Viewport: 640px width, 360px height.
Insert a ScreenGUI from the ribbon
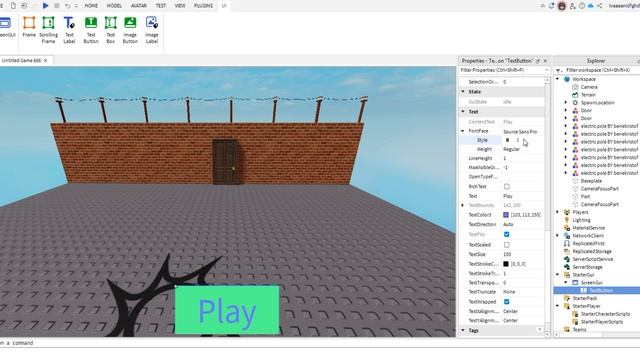click(x=6, y=27)
